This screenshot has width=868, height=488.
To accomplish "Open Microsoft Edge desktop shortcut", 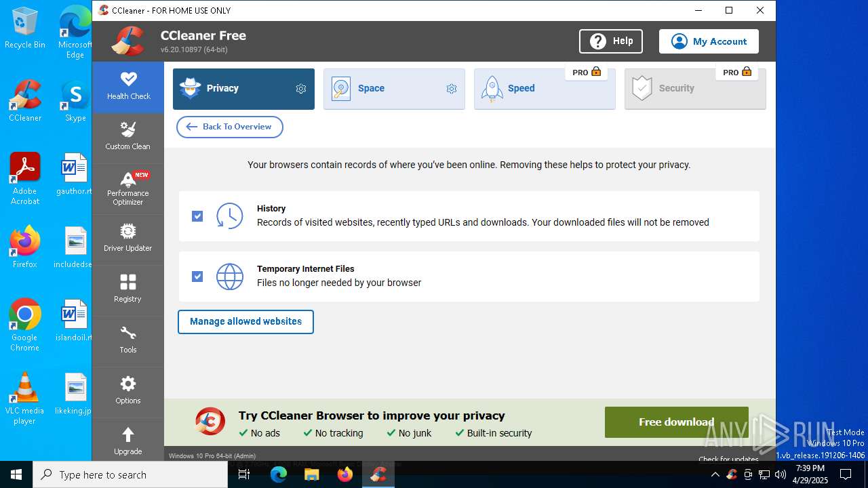I will coord(75,32).
